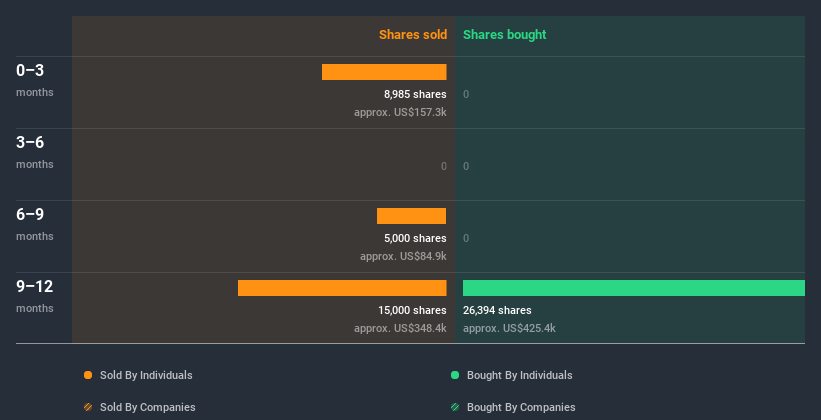This screenshot has width=821, height=420.
Task: Click the green bought bar for 9–12 months
Action: (x=634, y=288)
